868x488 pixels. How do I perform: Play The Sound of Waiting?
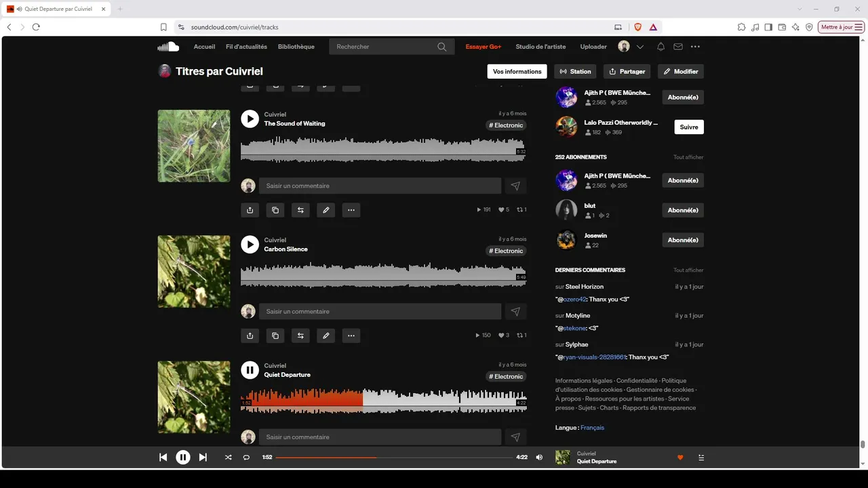pyautogui.click(x=250, y=119)
